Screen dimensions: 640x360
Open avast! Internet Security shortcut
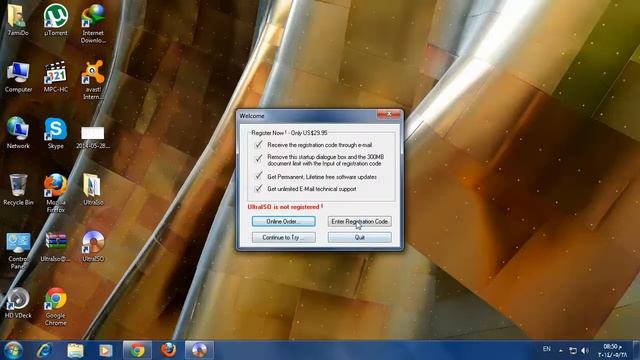click(x=93, y=80)
